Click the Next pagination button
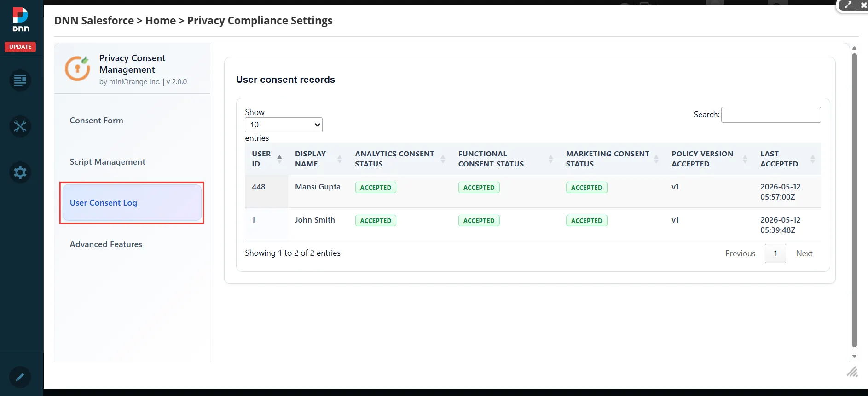The width and height of the screenshot is (868, 396). 804,253
